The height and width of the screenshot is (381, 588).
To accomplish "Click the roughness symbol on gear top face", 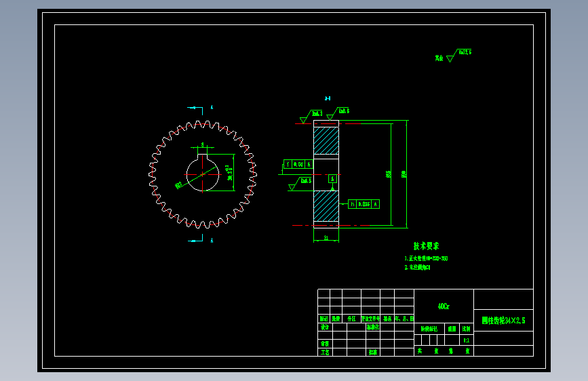I will click(x=338, y=114).
